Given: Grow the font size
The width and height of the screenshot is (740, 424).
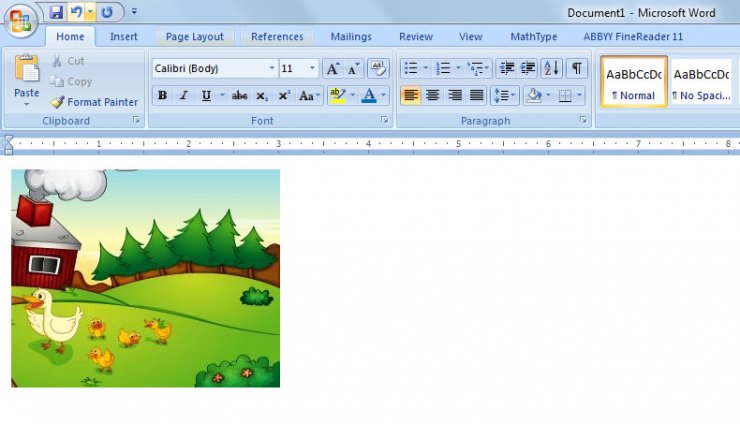Looking at the screenshot, I should tap(333, 68).
